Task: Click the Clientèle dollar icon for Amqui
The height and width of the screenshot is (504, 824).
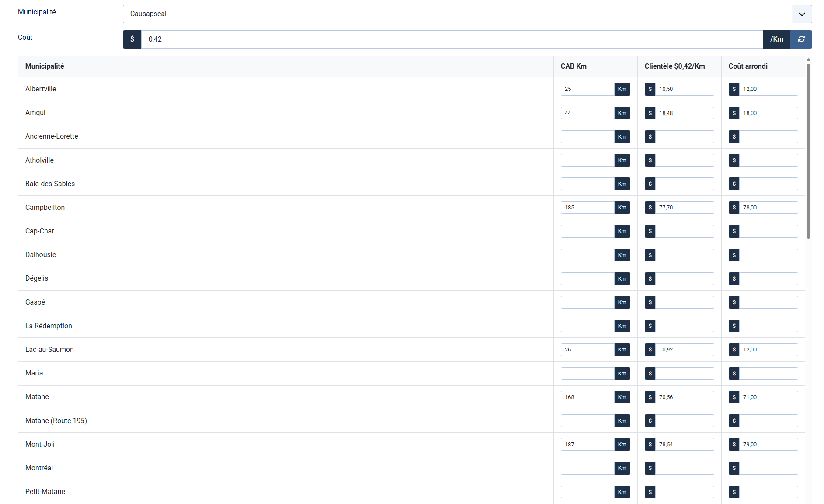Action: (x=650, y=113)
